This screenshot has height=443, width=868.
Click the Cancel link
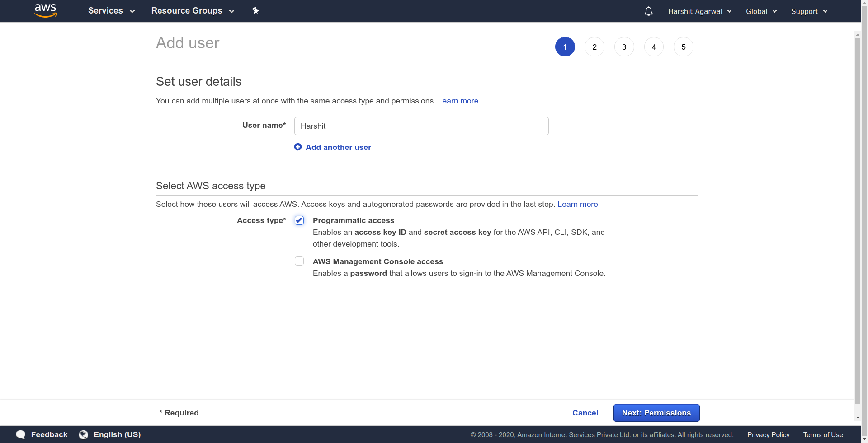click(585, 413)
